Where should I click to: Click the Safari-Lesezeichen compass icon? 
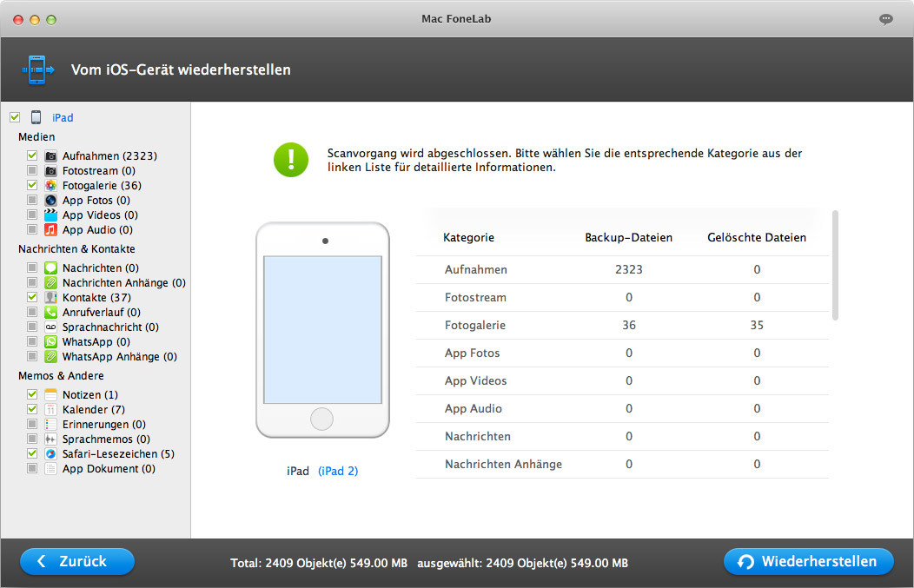[x=50, y=454]
